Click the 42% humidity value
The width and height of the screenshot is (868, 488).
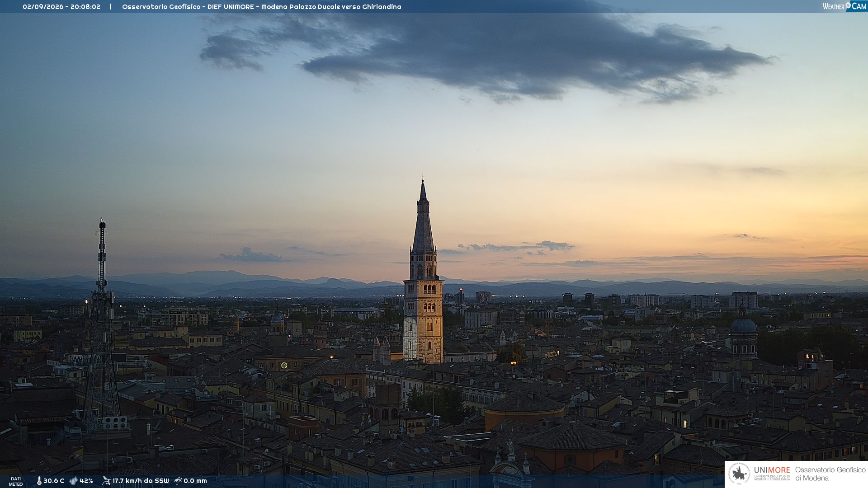pos(86,481)
